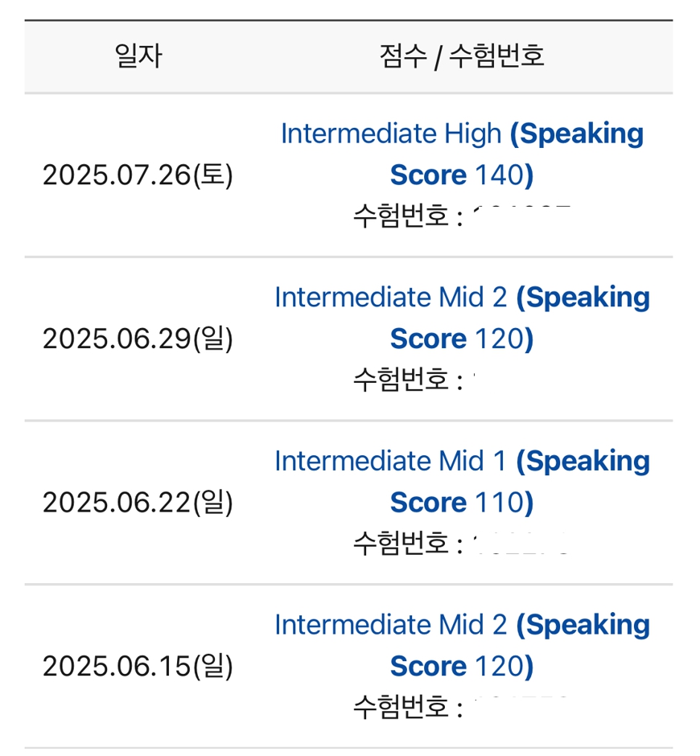The width and height of the screenshot is (700, 756).
Task: Click 수험번호 label in the 2025.07.26 row
Action: coord(402,216)
